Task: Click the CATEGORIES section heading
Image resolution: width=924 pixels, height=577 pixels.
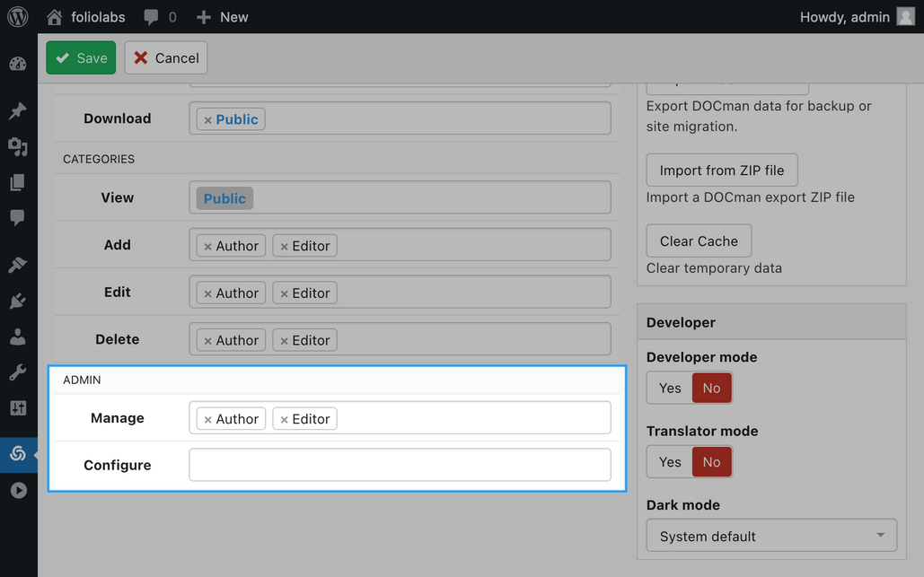Action: [99, 159]
